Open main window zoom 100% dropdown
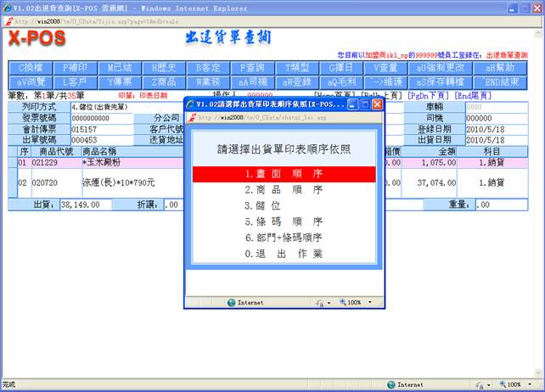 (x=514, y=384)
